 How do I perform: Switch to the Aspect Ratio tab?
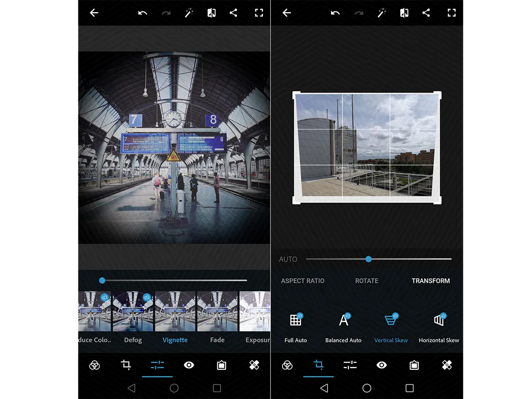303,281
